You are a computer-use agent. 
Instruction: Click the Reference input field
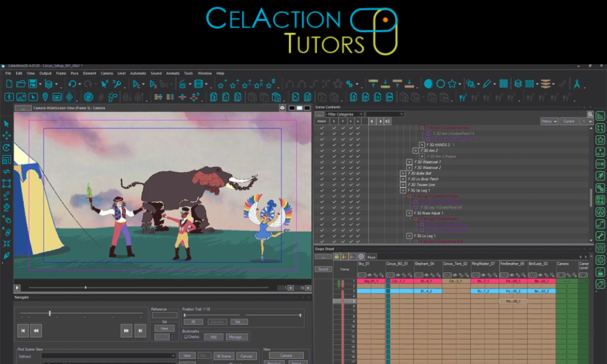[x=164, y=315]
